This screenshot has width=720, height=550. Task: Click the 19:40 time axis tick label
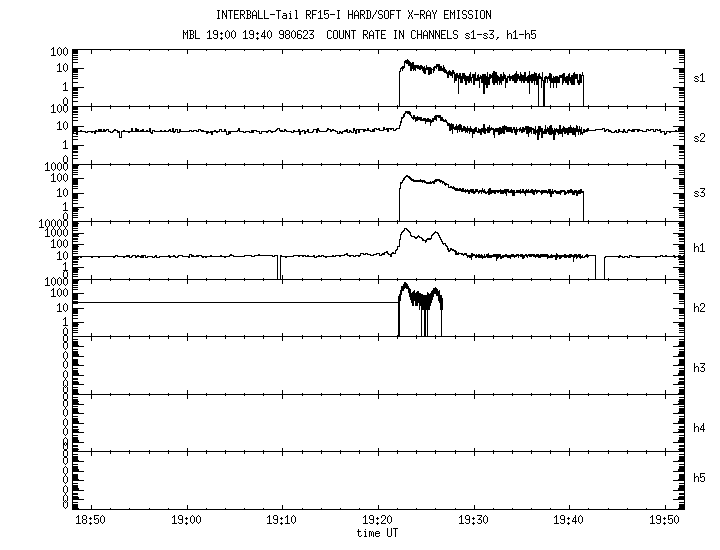pyautogui.click(x=569, y=520)
